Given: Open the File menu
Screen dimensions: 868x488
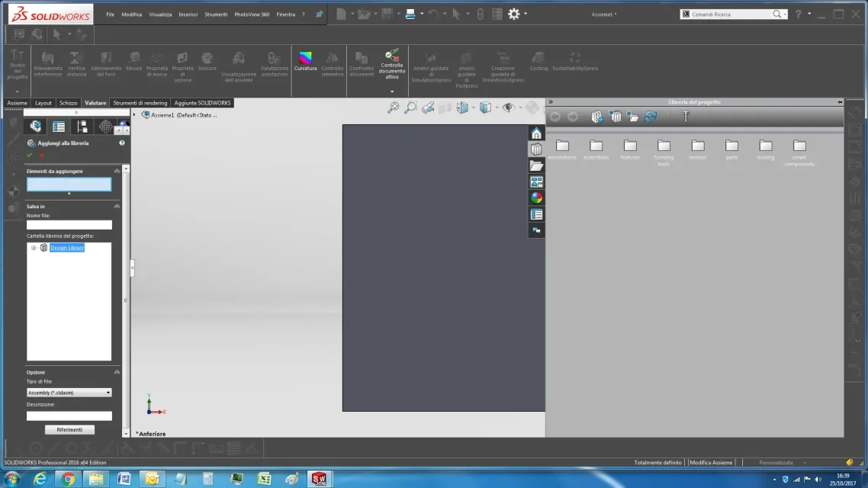Looking at the screenshot, I should (x=110, y=14).
